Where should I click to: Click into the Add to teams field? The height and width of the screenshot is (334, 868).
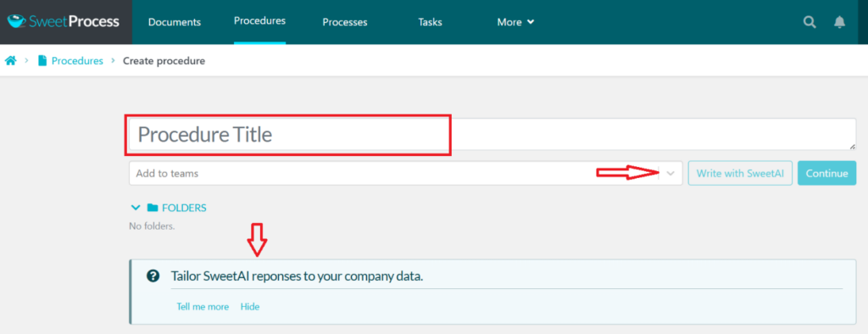pyautogui.click(x=405, y=174)
